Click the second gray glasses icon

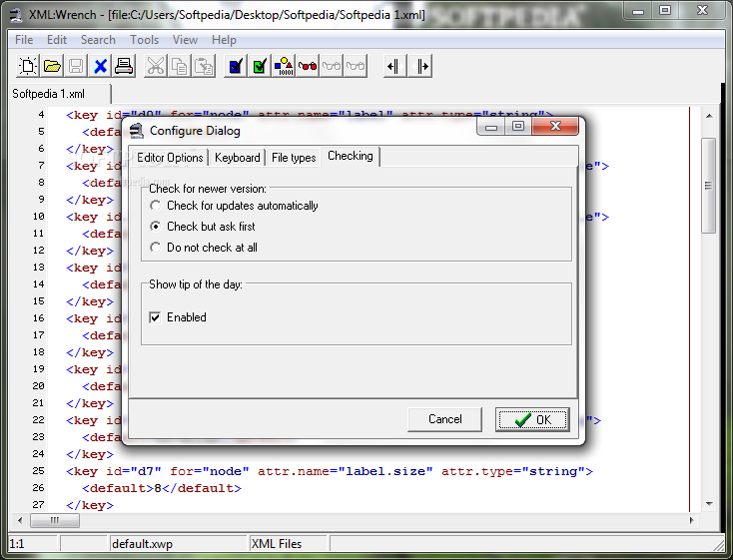click(x=356, y=66)
